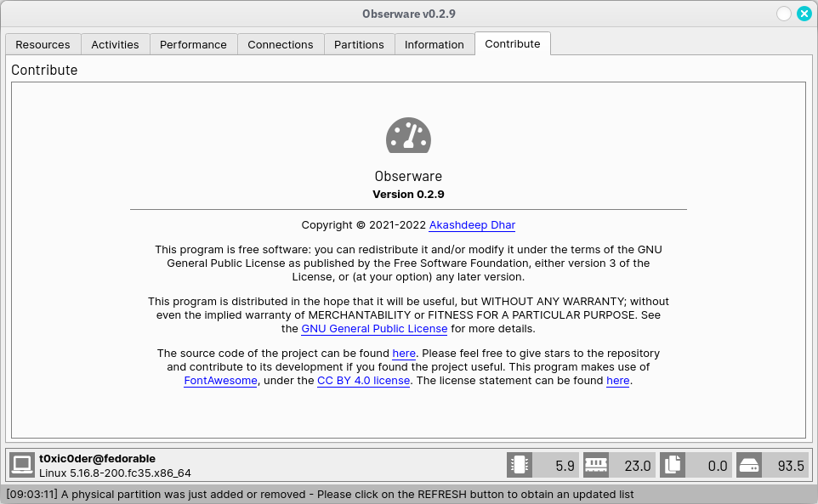
Task: Click the memory usage value 23.0
Action: click(x=638, y=466)
